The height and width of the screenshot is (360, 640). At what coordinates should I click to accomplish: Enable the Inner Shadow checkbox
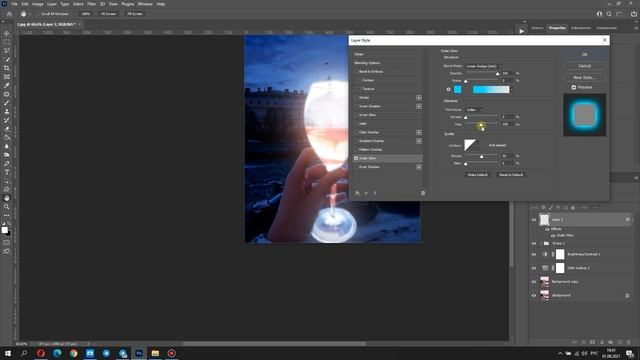356,106
